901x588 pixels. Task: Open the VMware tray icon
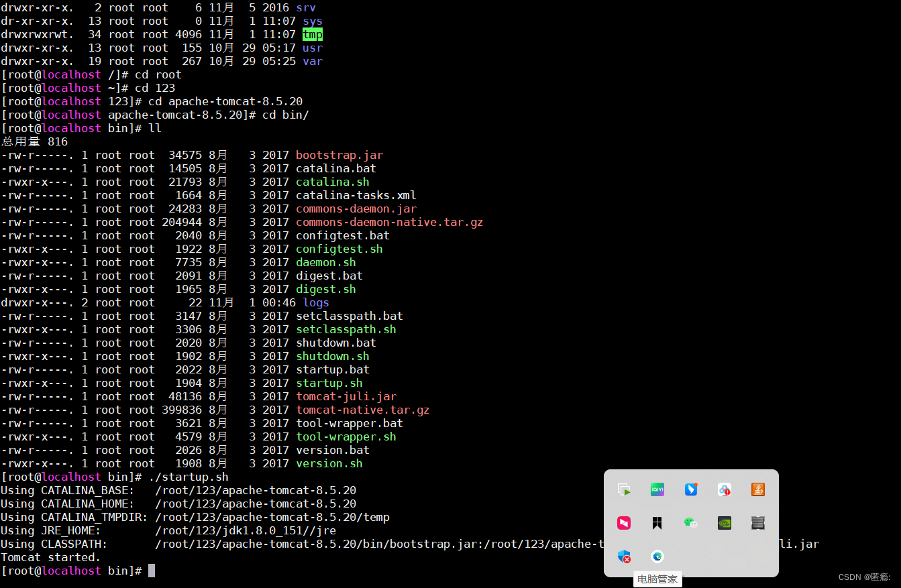[x=624, y=489]
